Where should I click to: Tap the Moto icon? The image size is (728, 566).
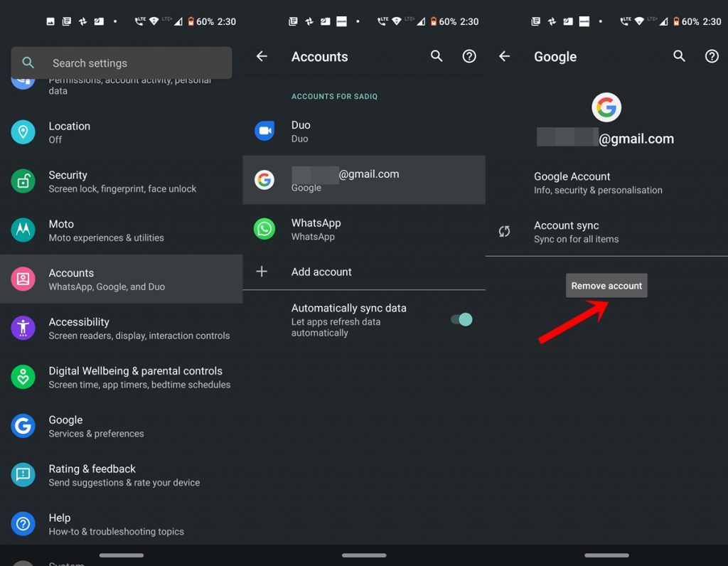coord(23,230)
